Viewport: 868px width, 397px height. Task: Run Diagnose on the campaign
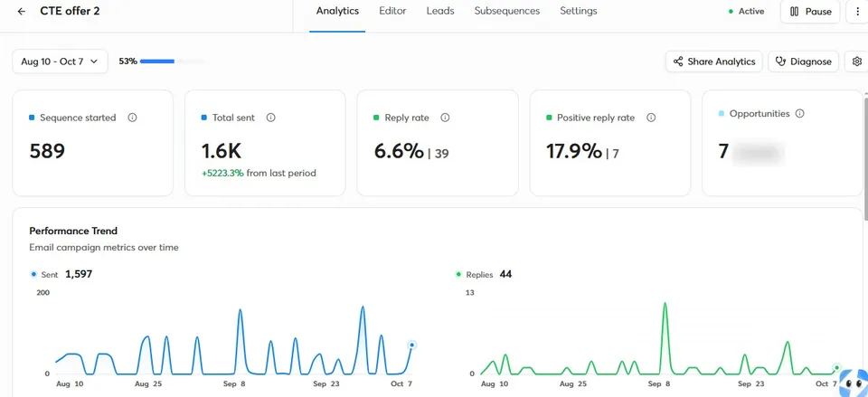point(803,61)
